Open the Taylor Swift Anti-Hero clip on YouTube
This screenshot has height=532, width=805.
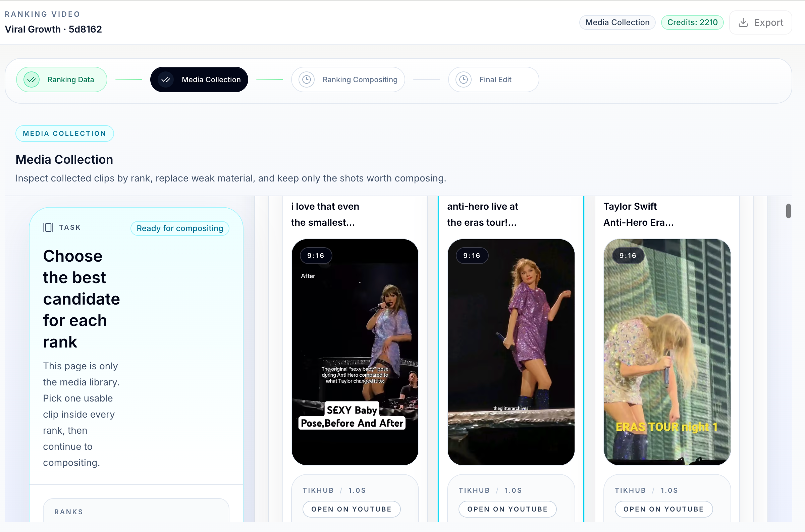tap(663, 509)
